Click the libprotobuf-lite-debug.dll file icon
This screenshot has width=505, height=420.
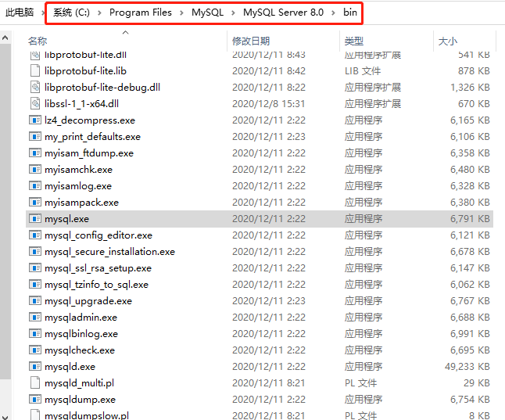[34, 87]
